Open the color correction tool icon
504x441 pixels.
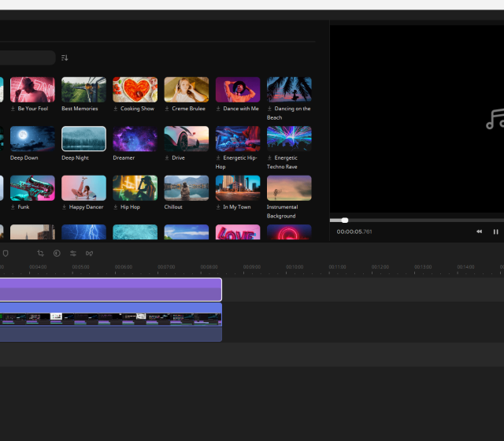pyautogui.click(x=57, y=253)
